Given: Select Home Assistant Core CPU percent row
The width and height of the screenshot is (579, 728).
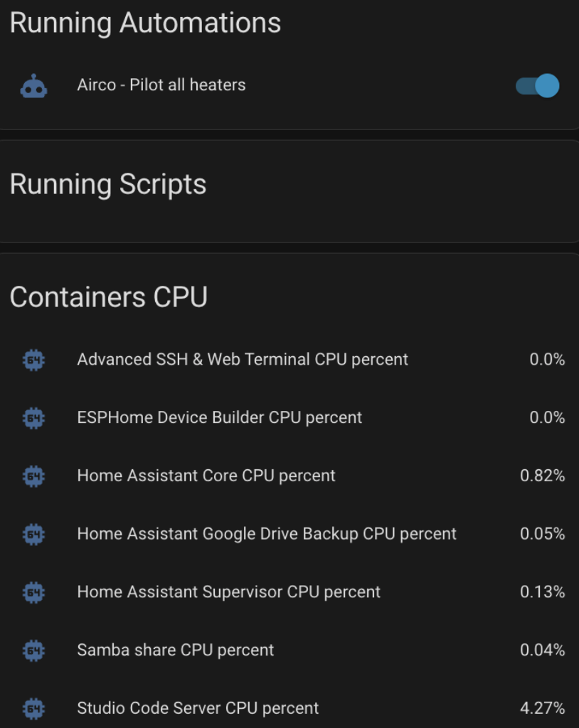Looking at the screenshot, I should [206, 476].
